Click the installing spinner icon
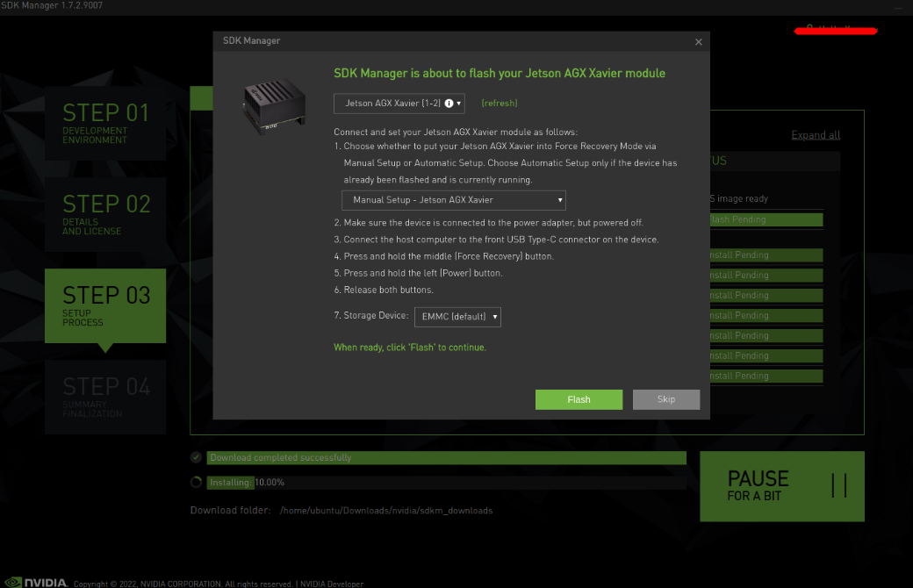The width and height of the screenshot is (913, 588). 197,482
